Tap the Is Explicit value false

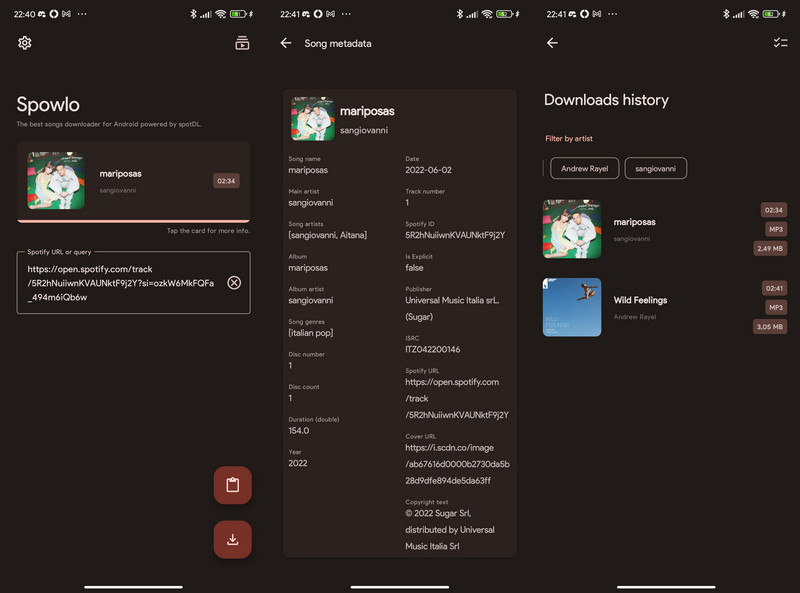point(414,268)
